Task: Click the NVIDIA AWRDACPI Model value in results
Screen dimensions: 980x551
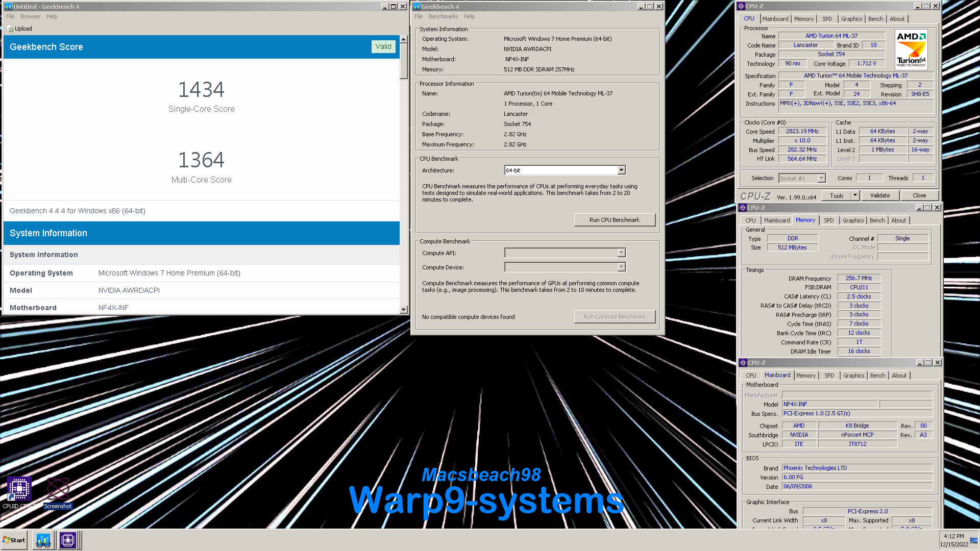Action: coord(129,290)
